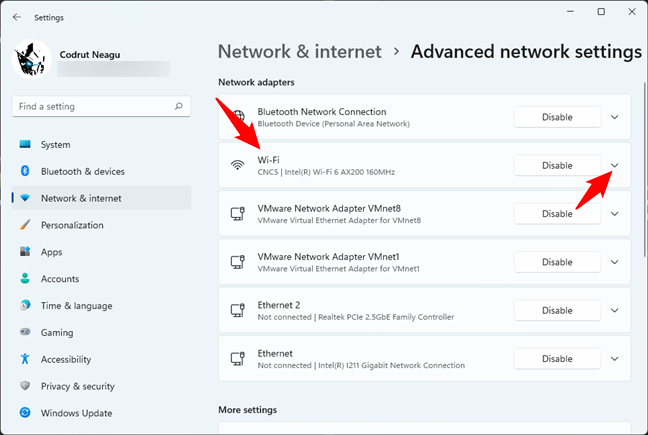Click Codrut Neagu profile avatar
The image size is (648, 435).
[x=31, y=59]
